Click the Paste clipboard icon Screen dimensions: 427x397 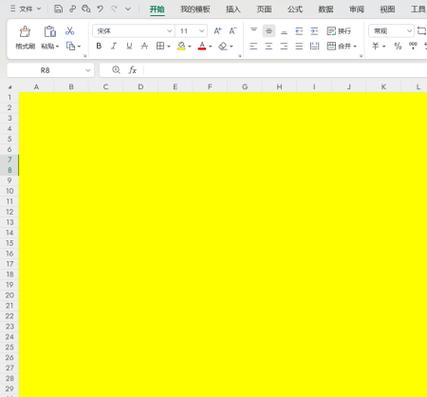pos(50,32)
